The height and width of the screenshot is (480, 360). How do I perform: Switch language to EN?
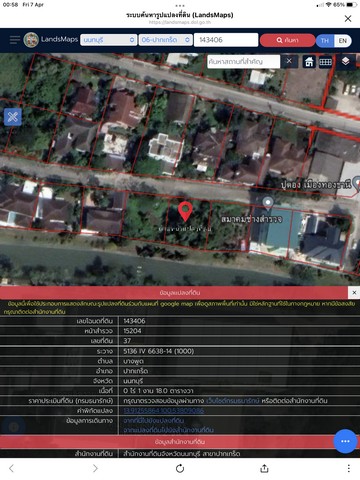343,40
